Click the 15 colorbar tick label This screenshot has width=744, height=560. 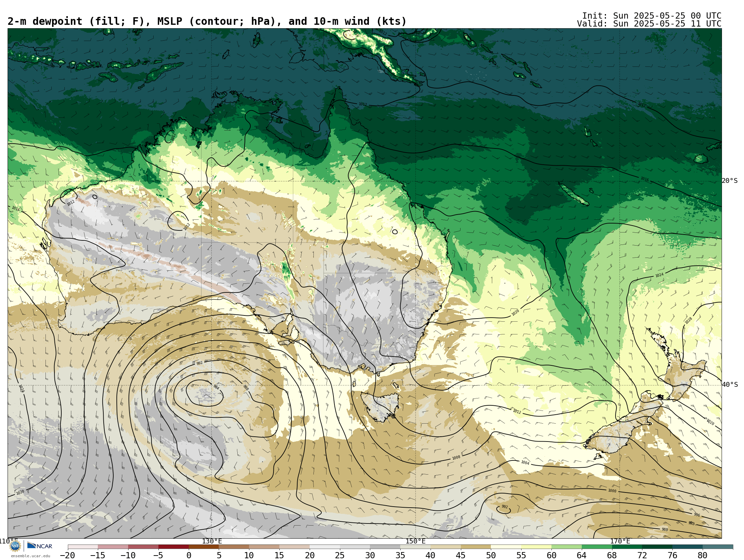[x=279, y=555]
